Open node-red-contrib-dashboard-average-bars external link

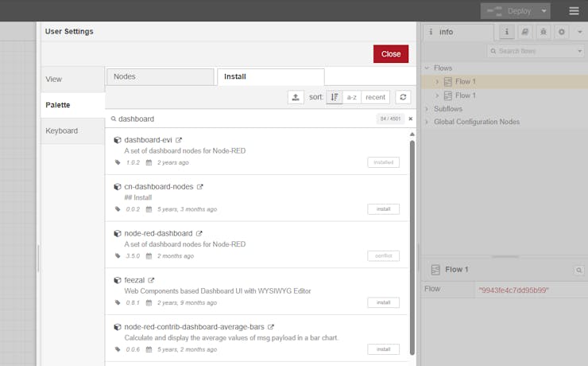pyautogui.click(x=271, y=327)
